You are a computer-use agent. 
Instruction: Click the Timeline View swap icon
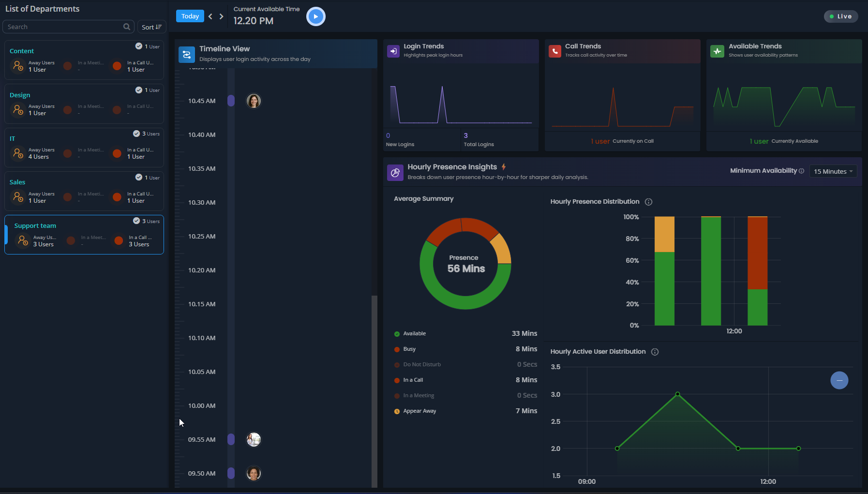point(187,54)
